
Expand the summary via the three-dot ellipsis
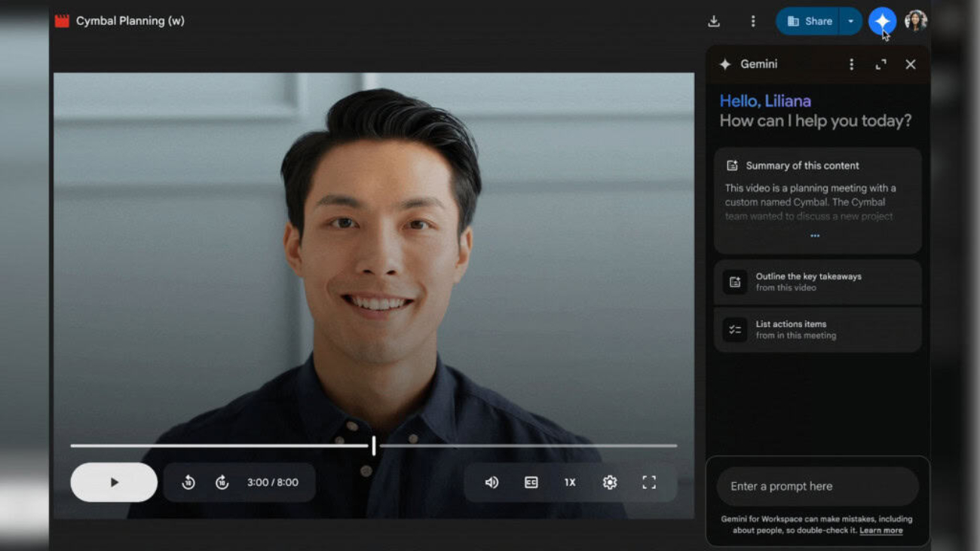tap(815, 236)
